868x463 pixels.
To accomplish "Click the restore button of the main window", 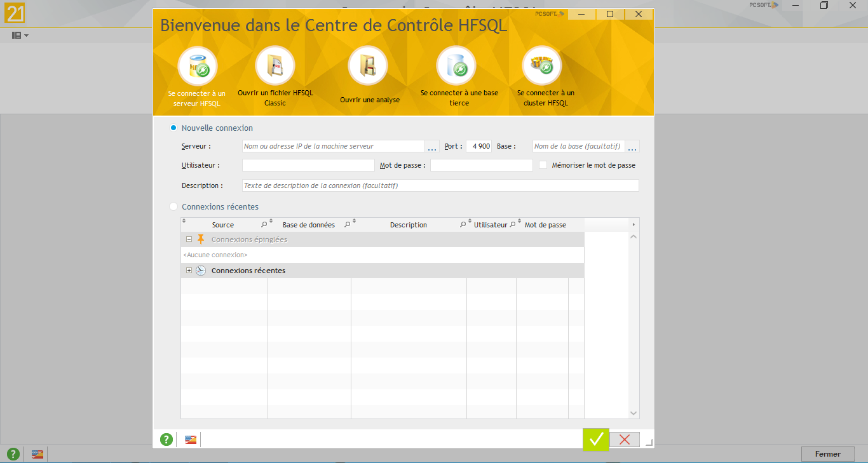I will 824,5.
